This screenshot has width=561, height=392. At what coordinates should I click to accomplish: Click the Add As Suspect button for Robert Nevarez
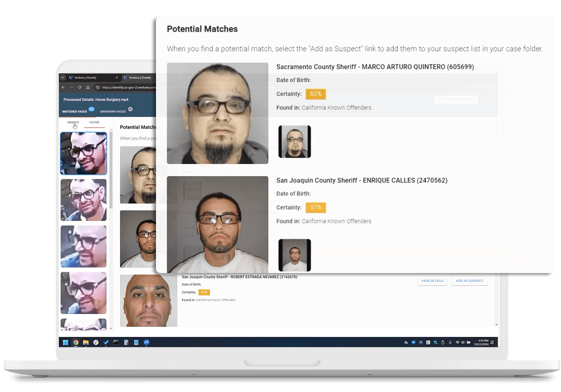pyautogui.click(x=469, y=281)
